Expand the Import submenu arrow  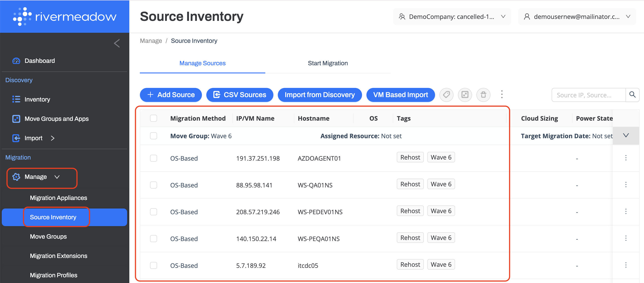pyautogui.click(x=53, y=138)
